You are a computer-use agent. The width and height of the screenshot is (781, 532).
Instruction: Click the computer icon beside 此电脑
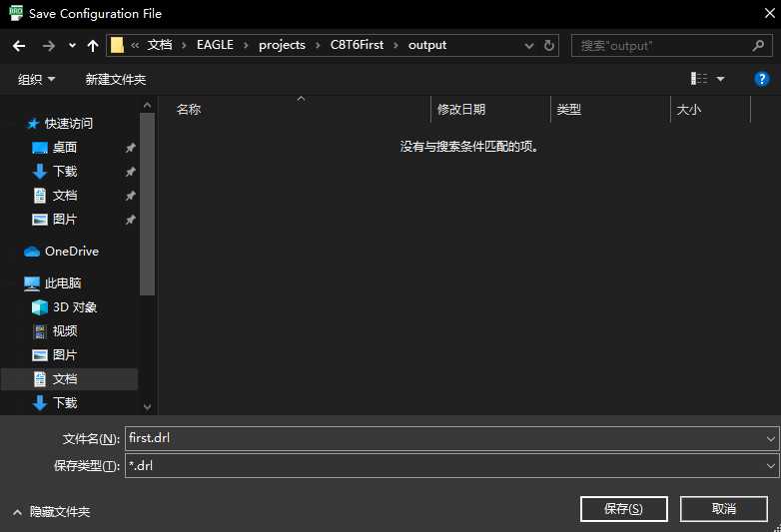point(32,283)
